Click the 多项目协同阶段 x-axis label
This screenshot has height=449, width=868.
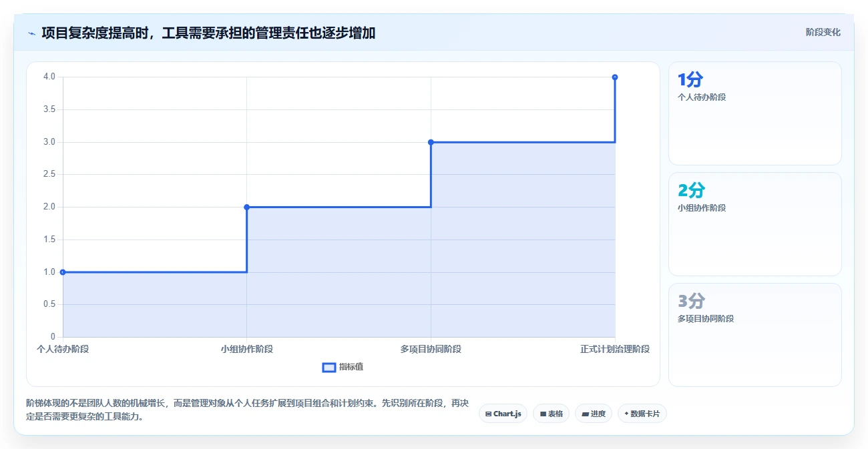pos(431,349)
